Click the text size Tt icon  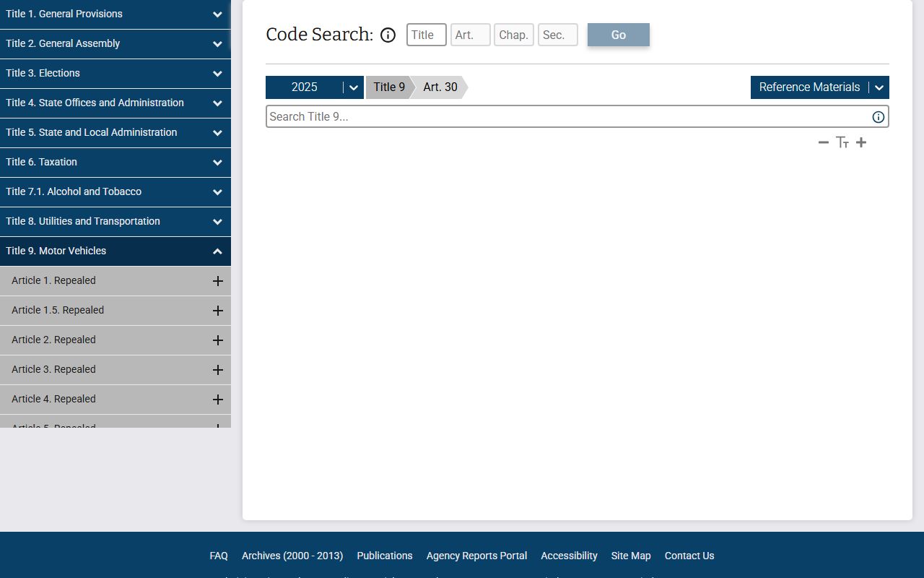842,142
